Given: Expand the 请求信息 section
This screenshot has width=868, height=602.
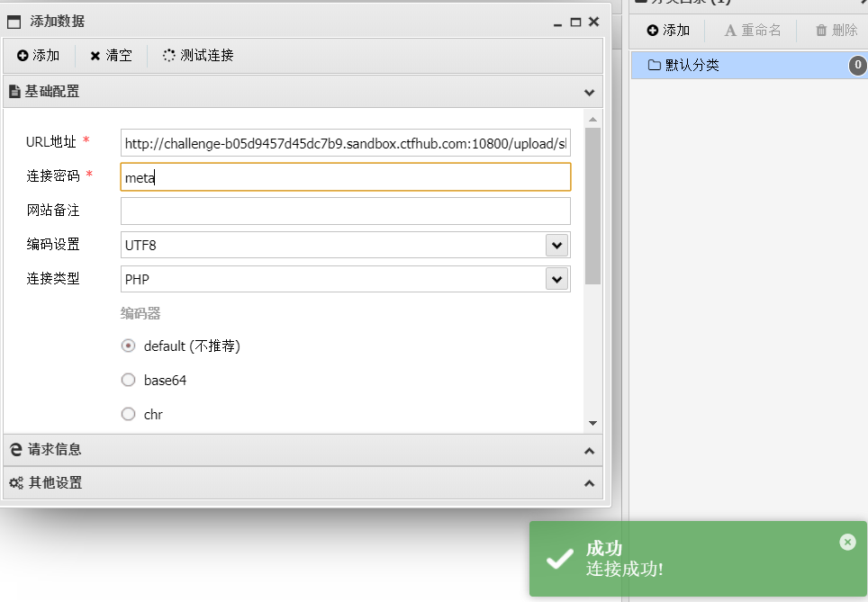Looking at the screenshot, I should coord(590,451).
